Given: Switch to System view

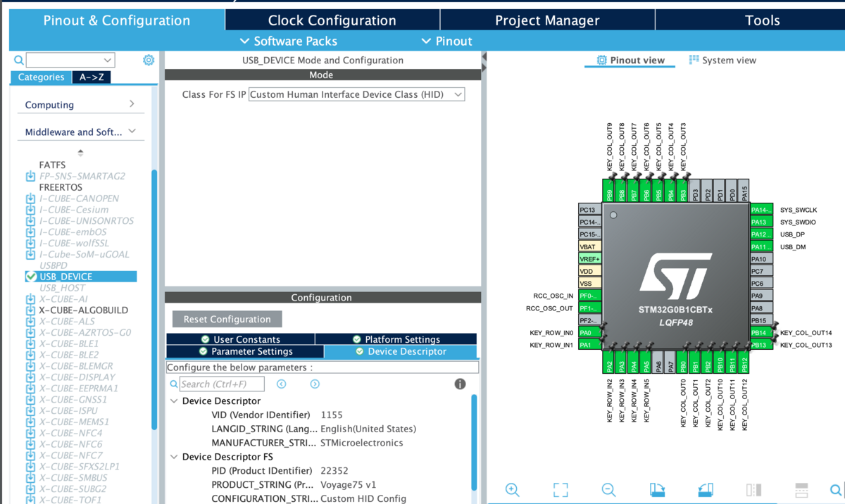Looking at the screenshot, I should [x=722, y=60].
